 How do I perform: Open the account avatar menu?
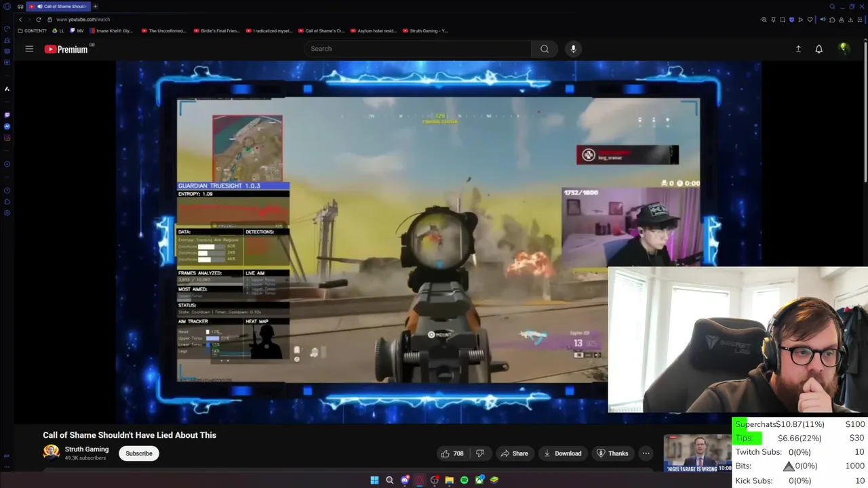click(844, 48)
